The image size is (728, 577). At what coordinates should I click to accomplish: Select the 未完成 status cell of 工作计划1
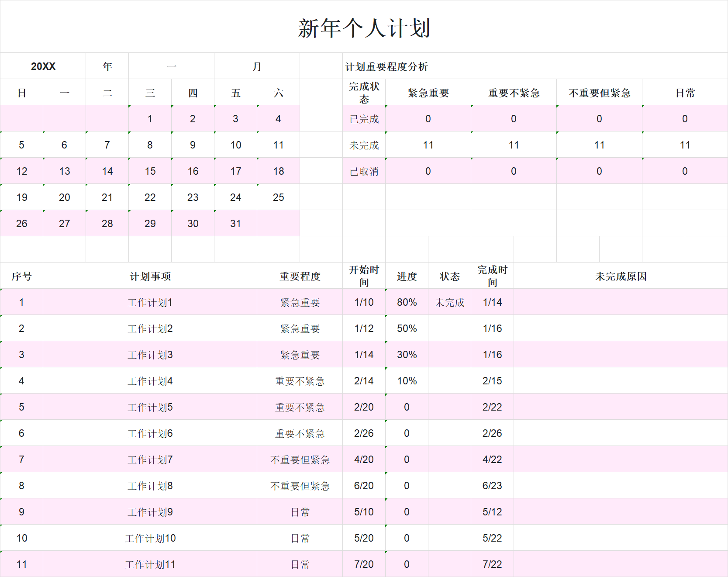tap(449, 302)
